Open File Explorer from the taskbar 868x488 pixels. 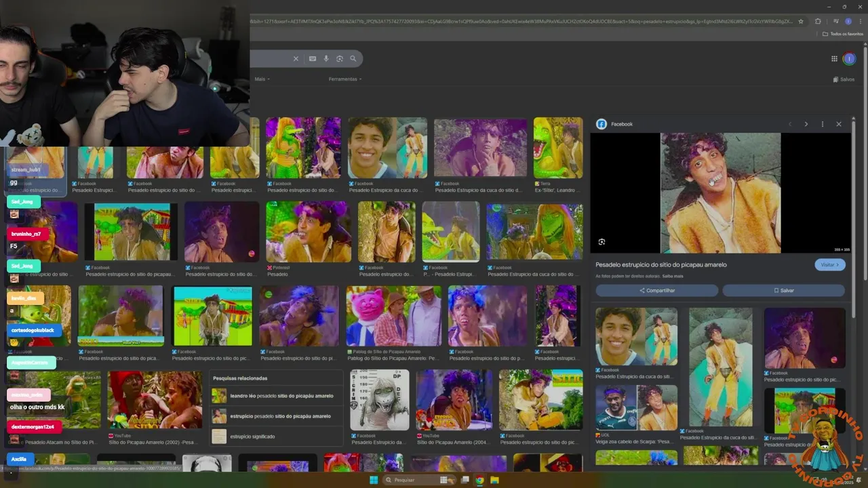coord(495,480)
